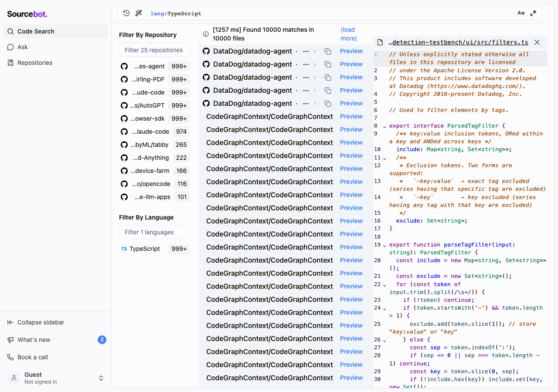Filter results by the ...es-agent repository
This screenshot has height=392, width=558.
tap(154, 66)
